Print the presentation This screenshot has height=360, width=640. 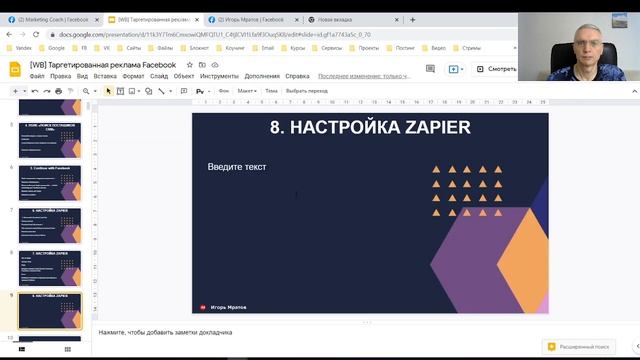pyautogui.click(x=58, y=91)
